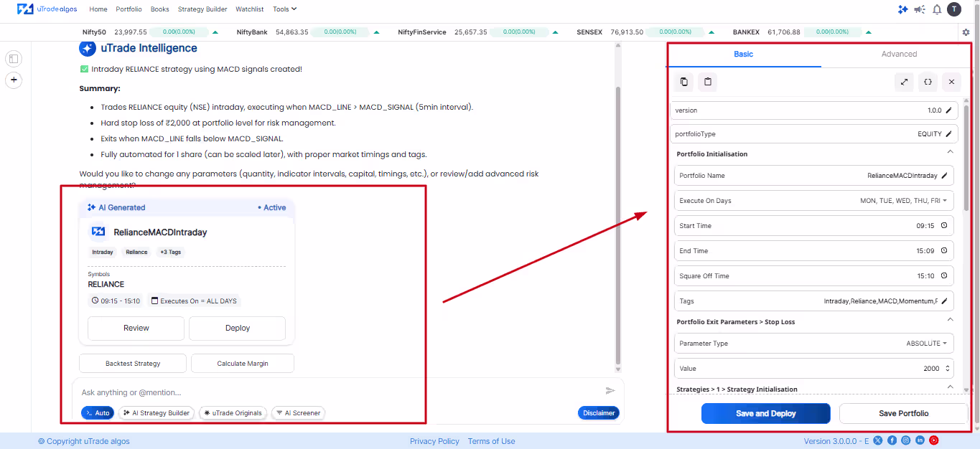Adjust the stop loss Value stepper arrows
Image resolution: width=980 pixels, height=449 pixels.
pos(948,369)
